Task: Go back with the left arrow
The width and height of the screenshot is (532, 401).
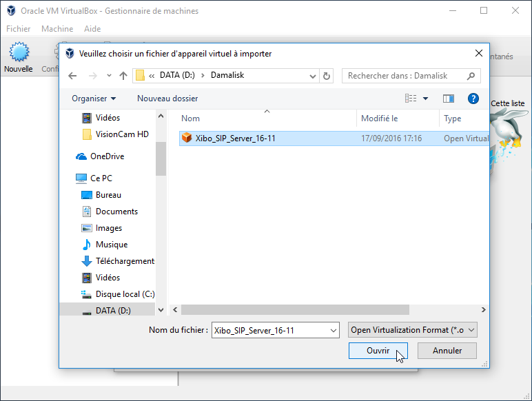Action: [72, 76]
